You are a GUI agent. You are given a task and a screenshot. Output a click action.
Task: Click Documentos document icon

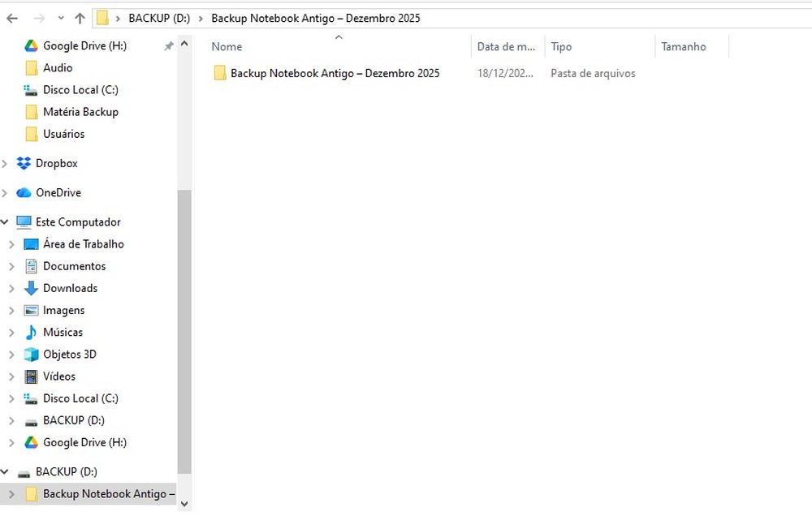click(x=31, y=267)
